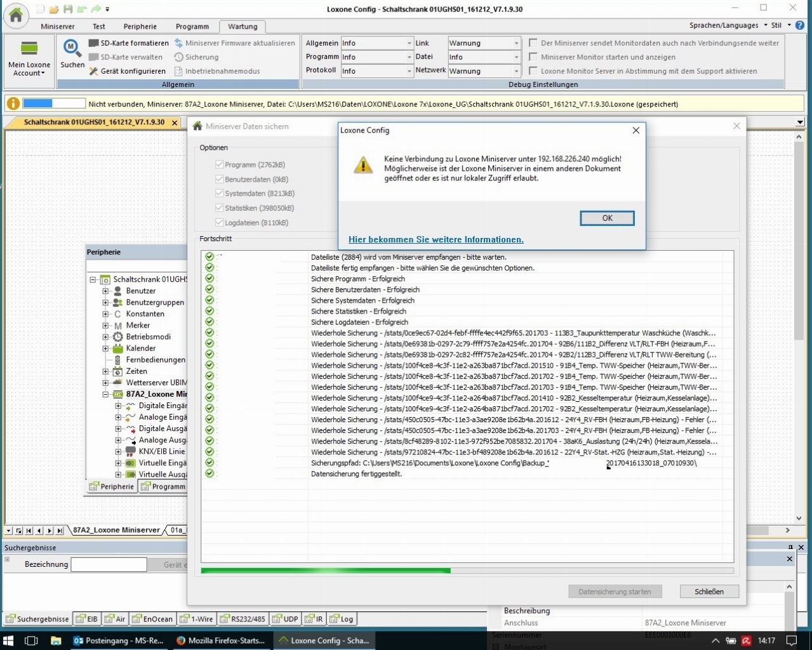Screen dimensions: 812x650
Task: Open the Miniserver menu tab
Action: click(57, 27)
